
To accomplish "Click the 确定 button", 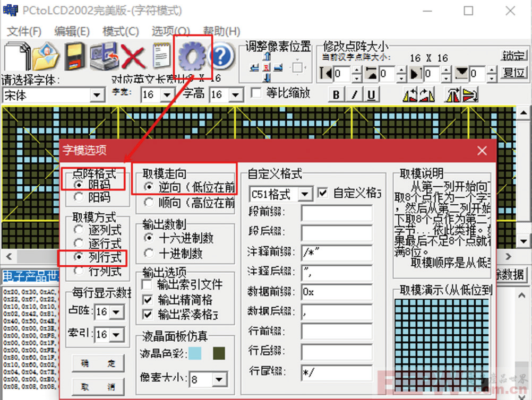I will tap(98, 363).
